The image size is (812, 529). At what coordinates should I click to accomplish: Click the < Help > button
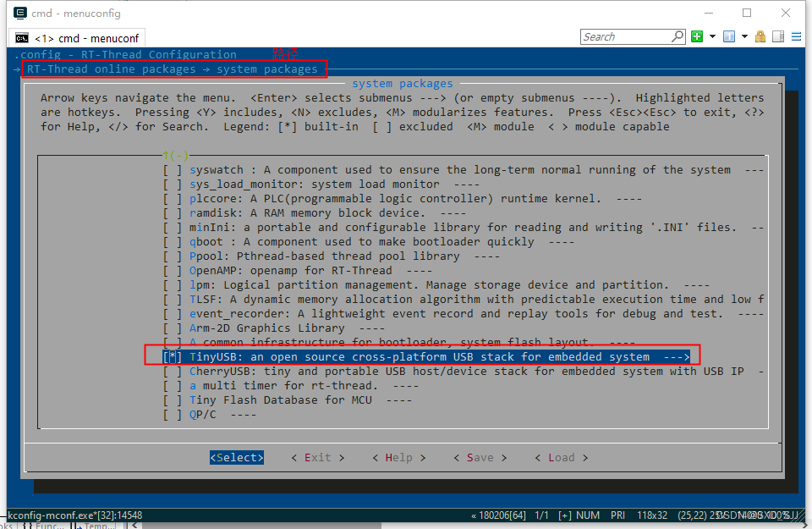coord(399,458)
